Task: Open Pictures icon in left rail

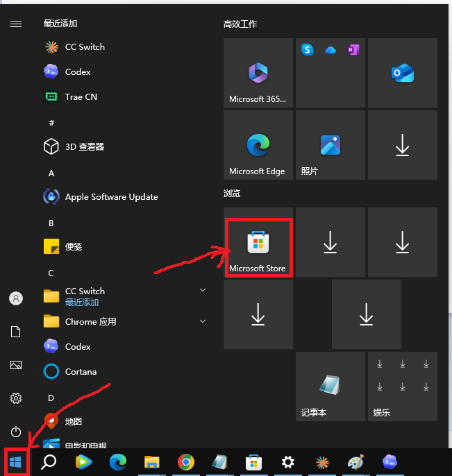Action: [16, 365]
